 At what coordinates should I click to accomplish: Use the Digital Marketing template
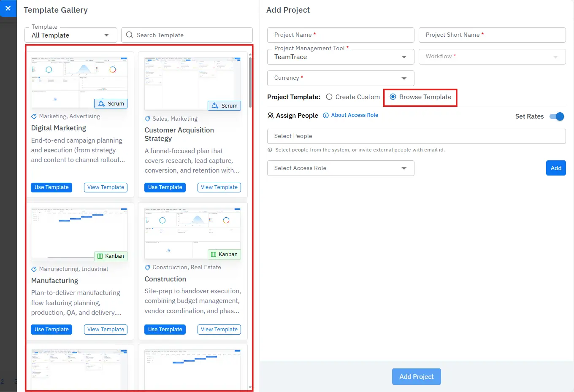51,187
